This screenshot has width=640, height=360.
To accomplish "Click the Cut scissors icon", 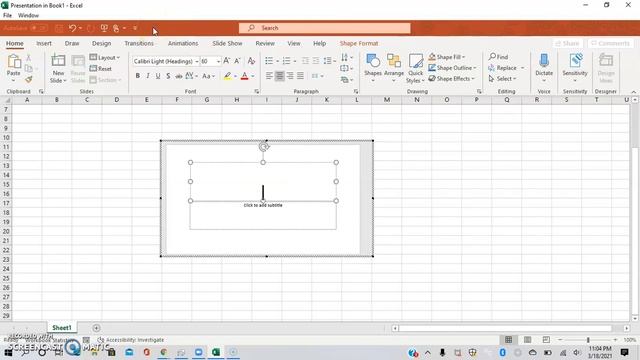I will point(29,58).
